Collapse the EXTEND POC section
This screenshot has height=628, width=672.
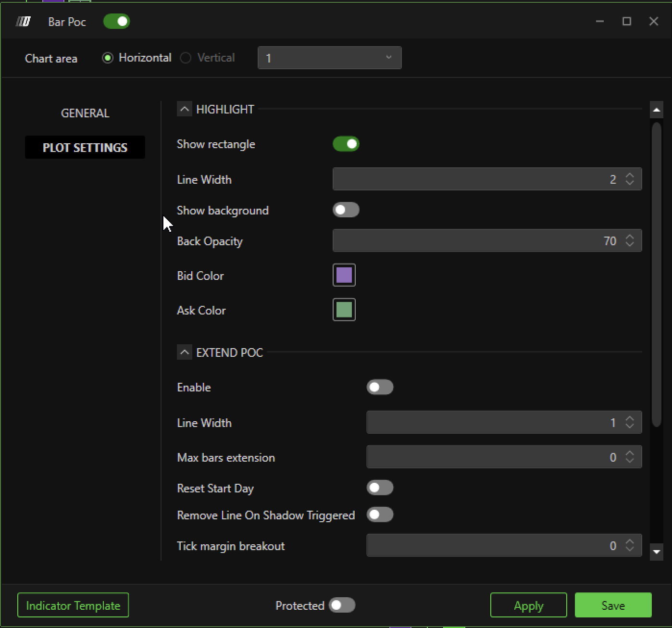click(184, 352)
